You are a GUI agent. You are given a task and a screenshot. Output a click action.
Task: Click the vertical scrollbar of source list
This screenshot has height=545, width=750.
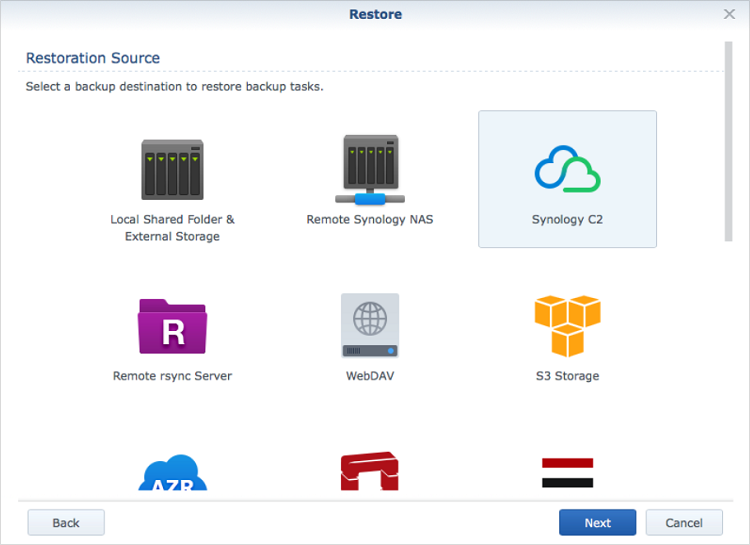pyautogui.click(x=728, y=142)
